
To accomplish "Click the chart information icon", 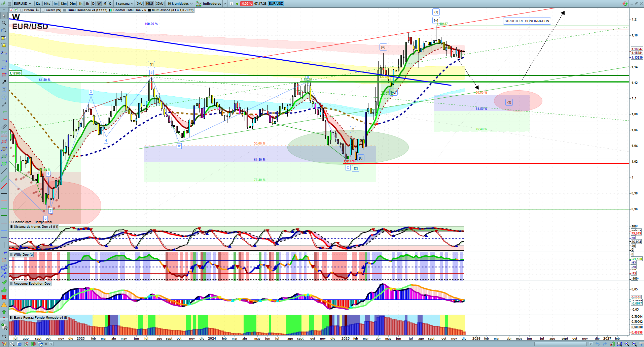I will pyautogui.click(x=231, y=4).
